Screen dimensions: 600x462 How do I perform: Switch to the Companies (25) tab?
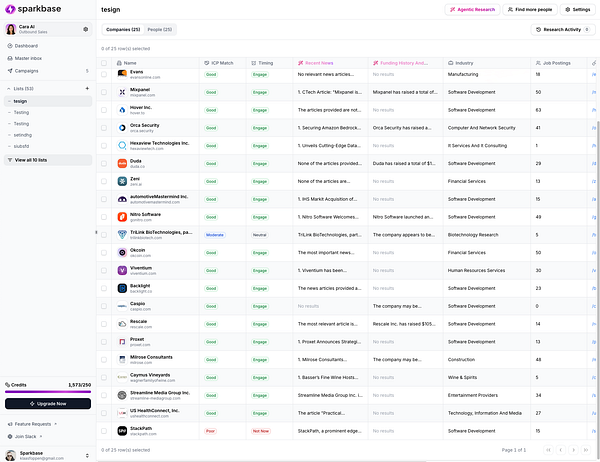(x=123, y=29)
